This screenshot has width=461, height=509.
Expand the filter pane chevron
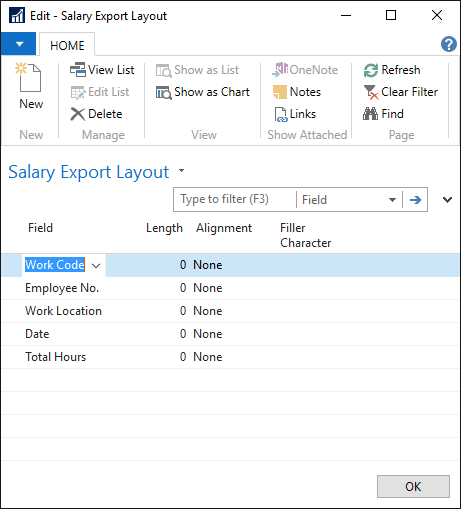pyautogui.click(x=447, y=200)
